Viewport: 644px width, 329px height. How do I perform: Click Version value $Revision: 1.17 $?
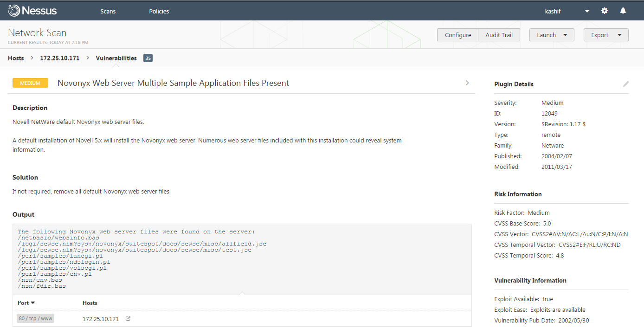pyautogui.click(x=563, y=124)
